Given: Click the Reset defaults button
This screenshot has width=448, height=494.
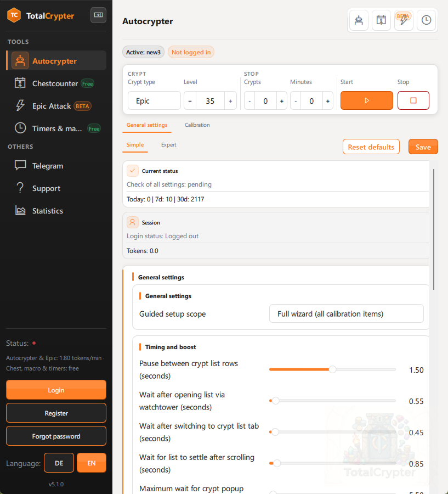Looking at the screenshot, I should 371,147.
